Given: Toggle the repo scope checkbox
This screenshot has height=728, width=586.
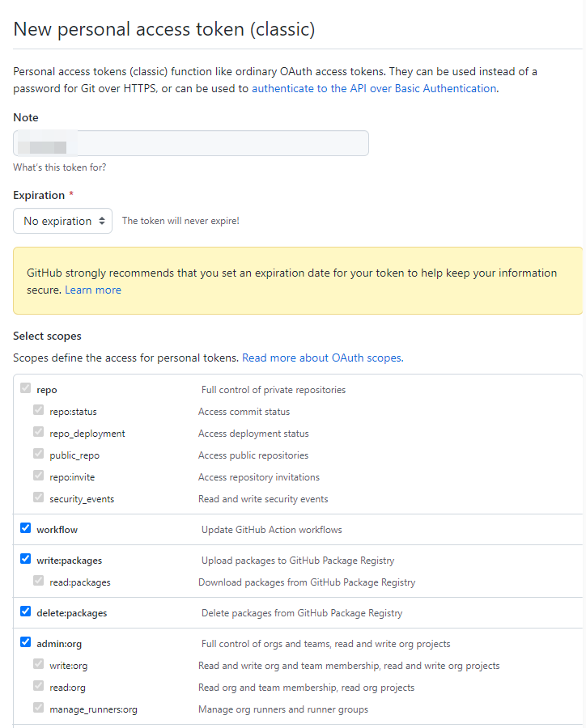Looking at the screenshot, I should [x=26, y=388].
